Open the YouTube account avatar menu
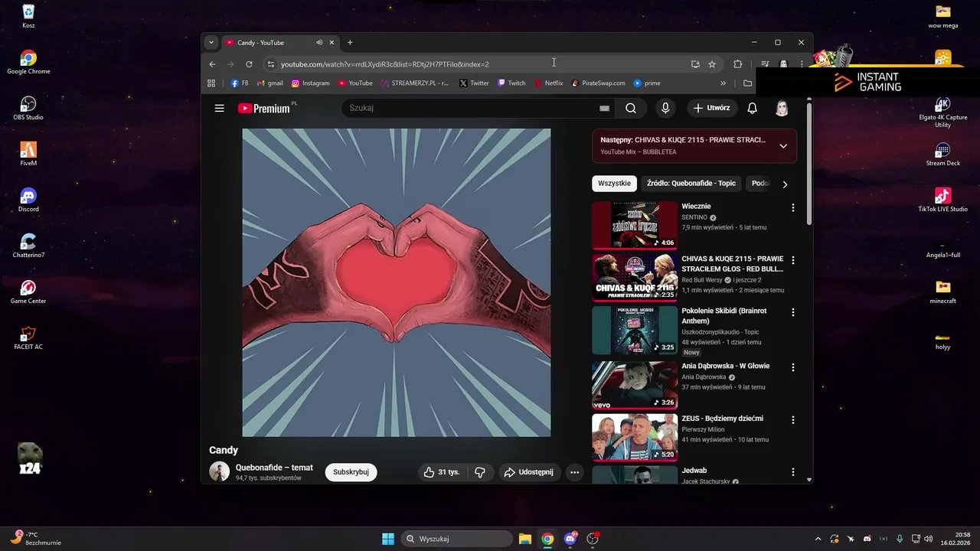Screen dimensions: 980x551 coord(782,108)
